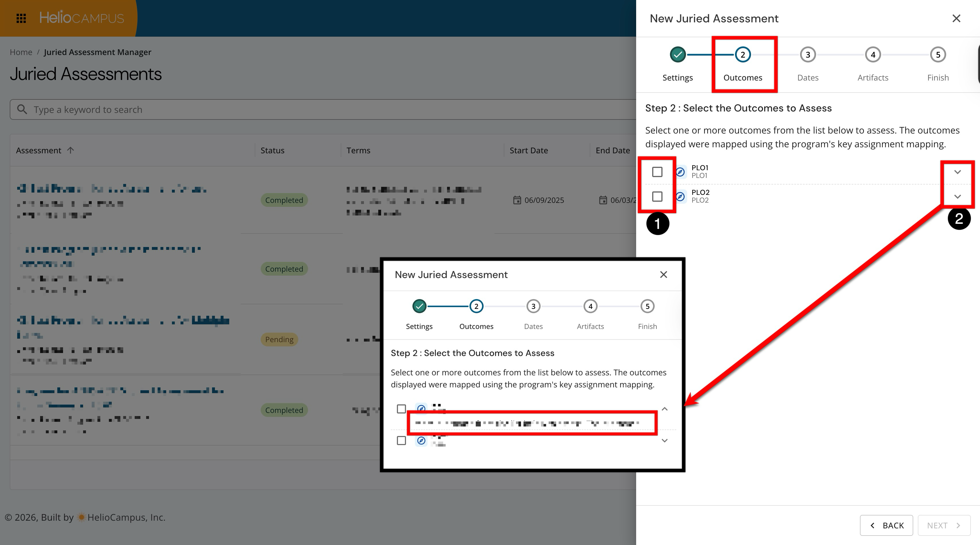The height and width of the screenshot is (545, 980).
Task: Select step 2 Outcomes in the inset
Action: 476,306
